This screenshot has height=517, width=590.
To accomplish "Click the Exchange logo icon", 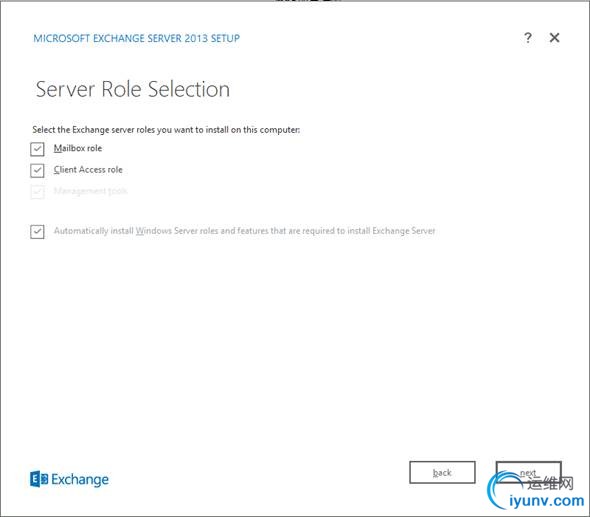I will point(39,479).
